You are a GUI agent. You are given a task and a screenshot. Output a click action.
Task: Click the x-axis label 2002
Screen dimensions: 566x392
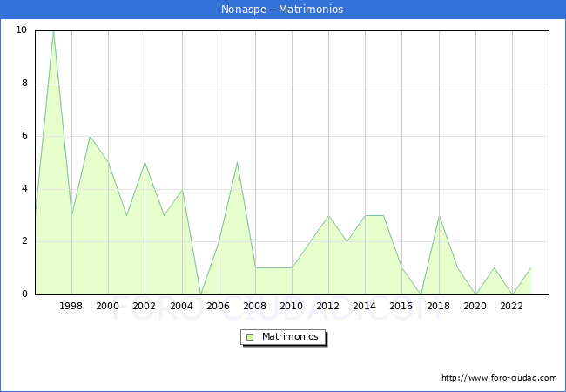point(144,306)
